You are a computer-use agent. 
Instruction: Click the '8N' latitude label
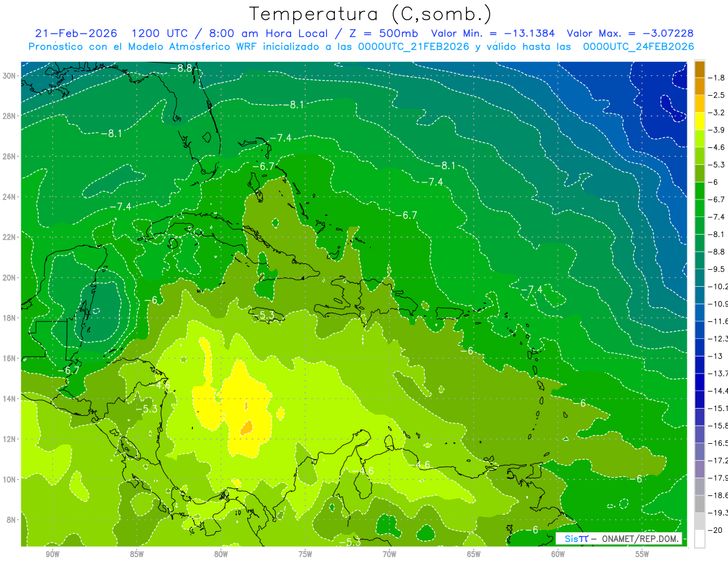click(11, 520)
